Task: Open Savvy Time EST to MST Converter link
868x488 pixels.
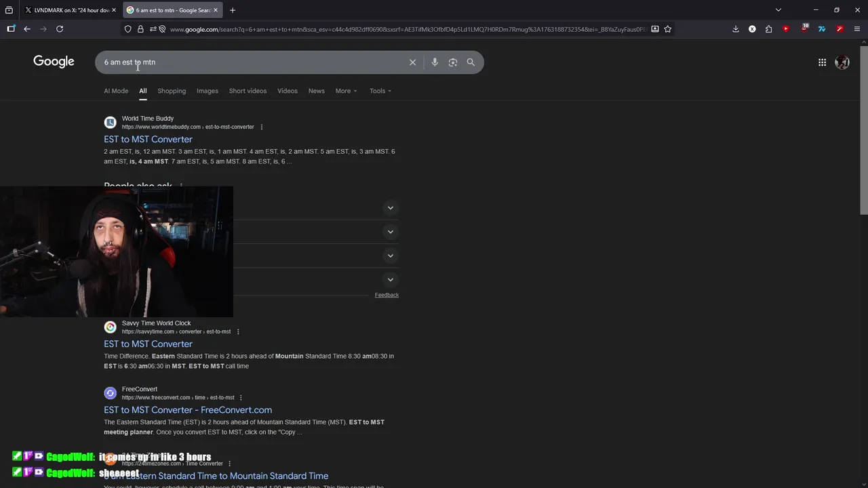Action: point(148,344)
